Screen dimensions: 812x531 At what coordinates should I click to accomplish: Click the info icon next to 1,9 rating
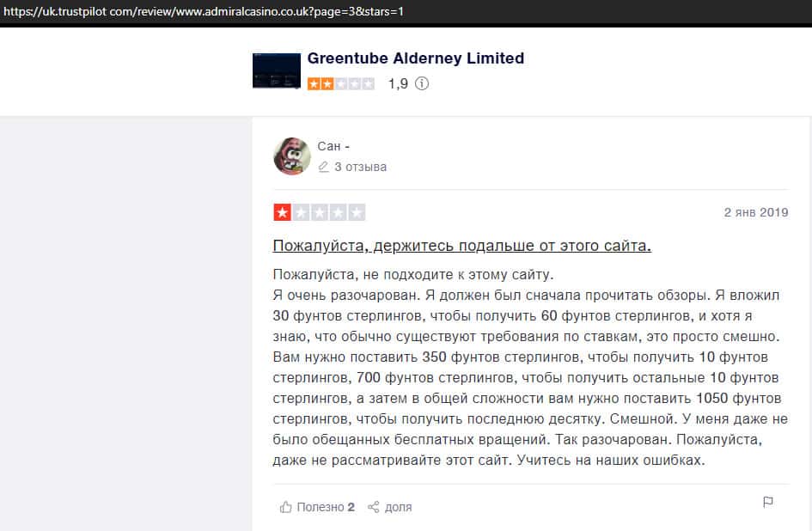pyautogui.click(x=422, y=83)
